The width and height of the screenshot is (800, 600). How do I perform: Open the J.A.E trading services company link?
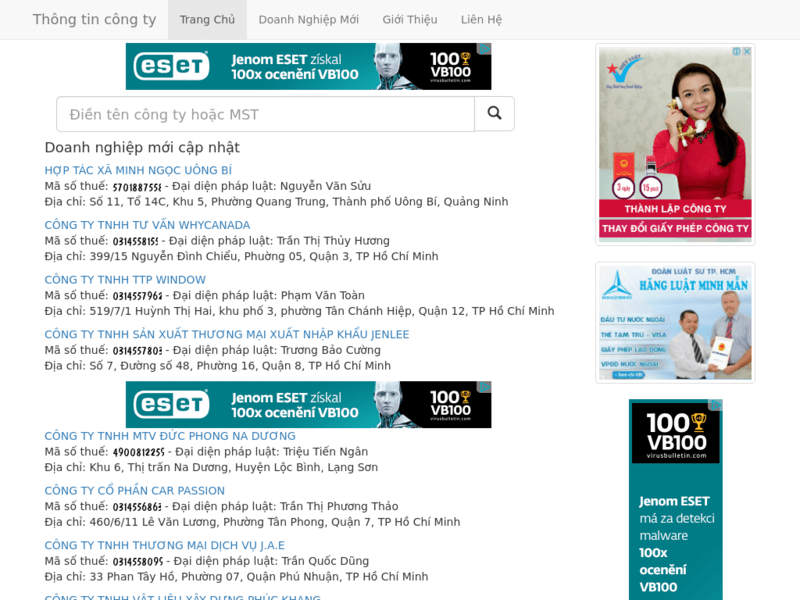[x=164, y=545]
